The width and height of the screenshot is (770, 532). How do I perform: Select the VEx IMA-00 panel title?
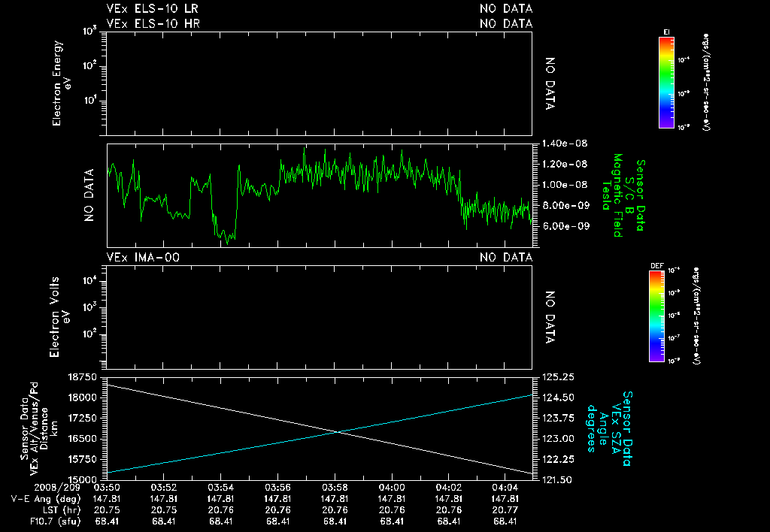click(143, 257)
